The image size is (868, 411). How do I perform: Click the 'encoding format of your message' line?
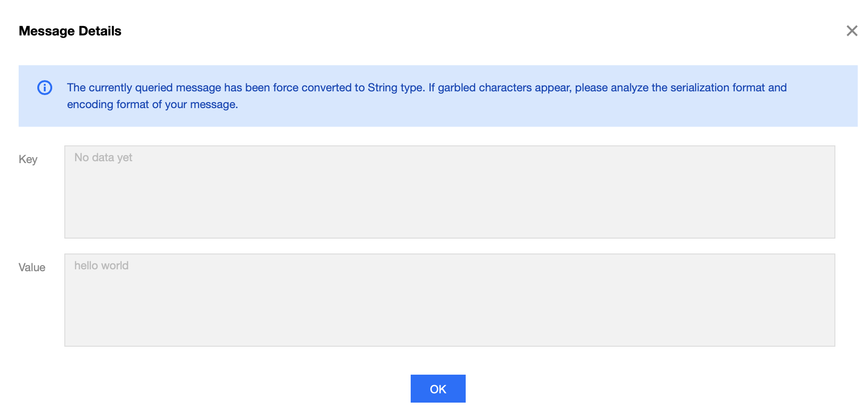pyautogui.click(x=152, y=104)
